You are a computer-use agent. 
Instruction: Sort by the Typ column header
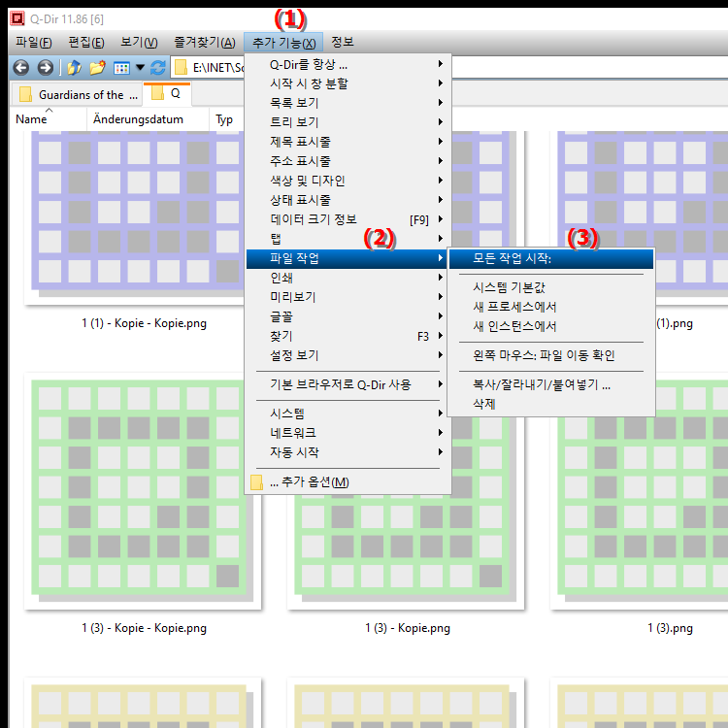(224, 119)
